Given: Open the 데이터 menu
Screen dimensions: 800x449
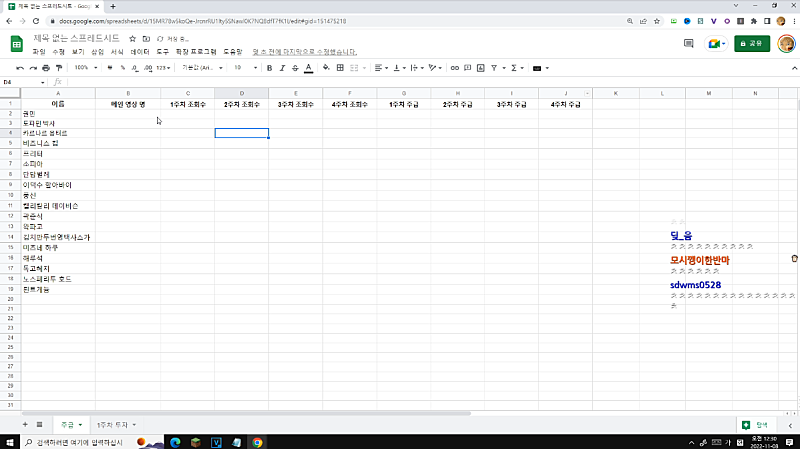Looking at the screenshot, I should click(x=140, y=51).
